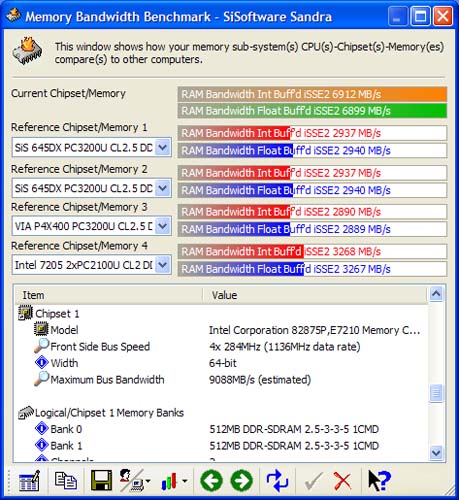Go forward with green right arrow
This screenshot has height=500, width=459.
242,481
